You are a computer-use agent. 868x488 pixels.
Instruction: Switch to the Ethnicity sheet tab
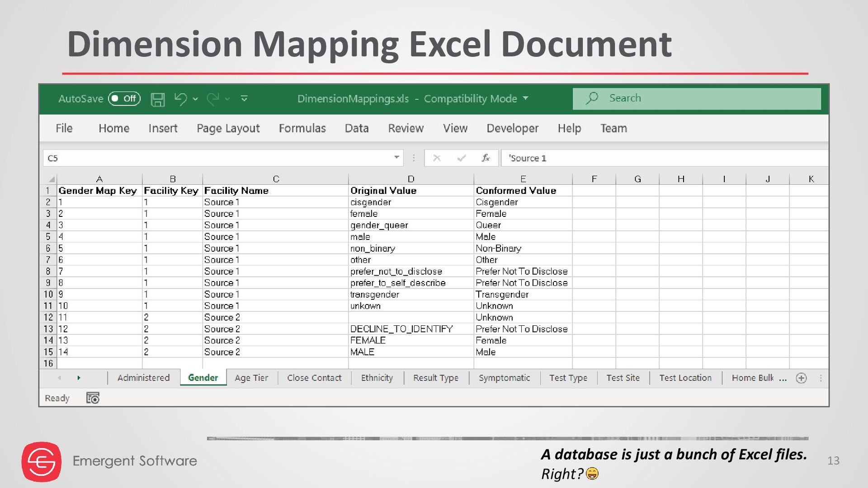tap(377, 378)
